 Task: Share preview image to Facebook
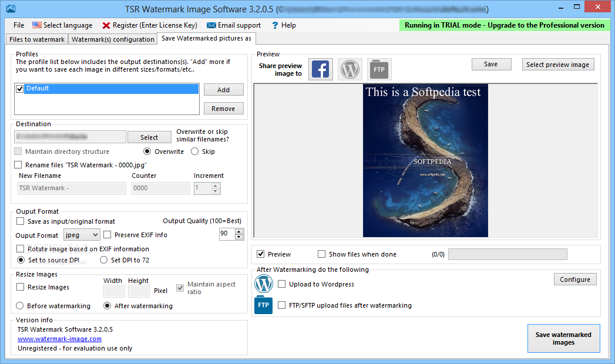point(321,69)
